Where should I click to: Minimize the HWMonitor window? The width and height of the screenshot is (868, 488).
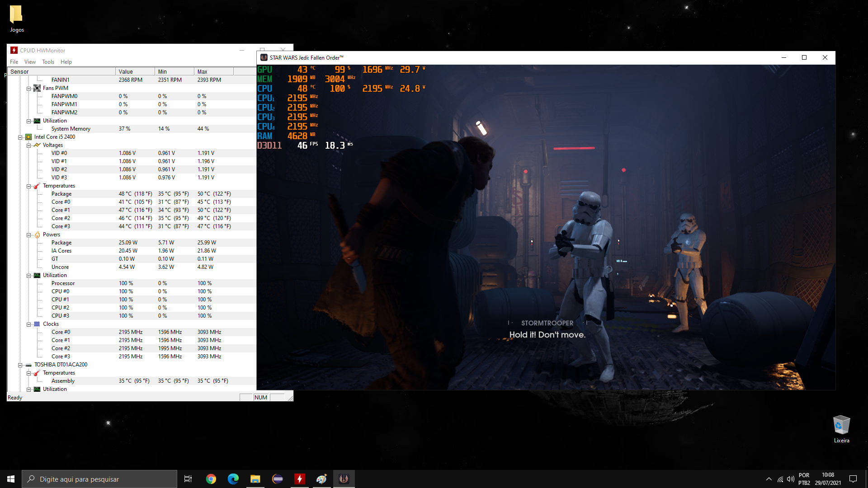point(242,50)
